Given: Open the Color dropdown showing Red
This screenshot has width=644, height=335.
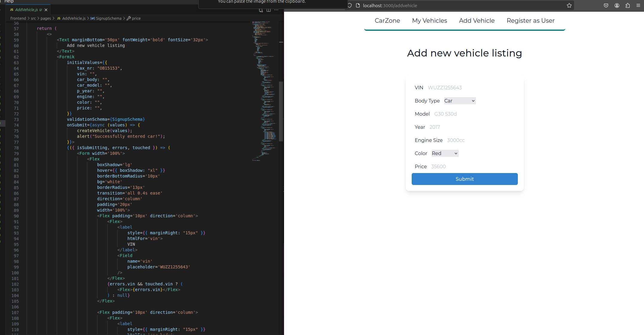Looking at the screenshot, I should (445, 153).
